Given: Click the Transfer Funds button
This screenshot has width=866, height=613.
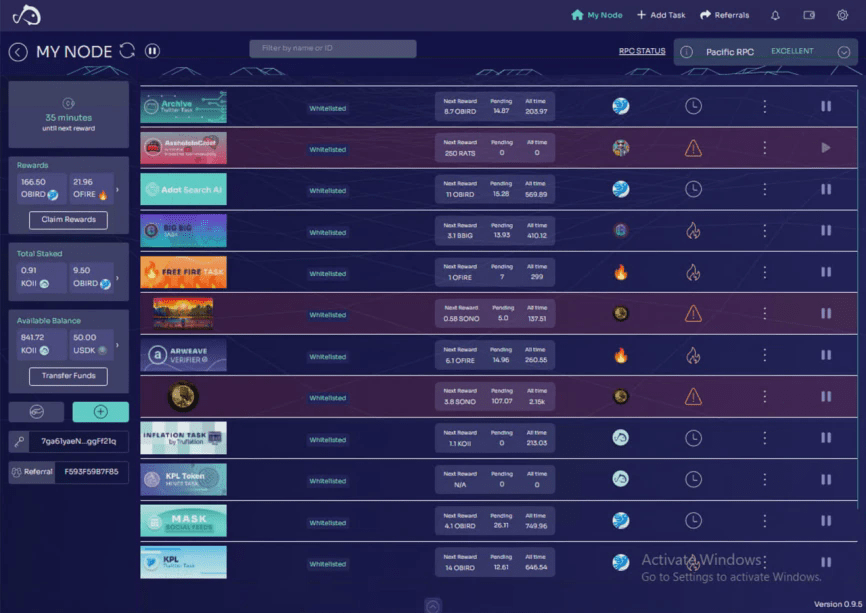Looking at the screenshot, I should pyautogui.click(x=67, y=377).
